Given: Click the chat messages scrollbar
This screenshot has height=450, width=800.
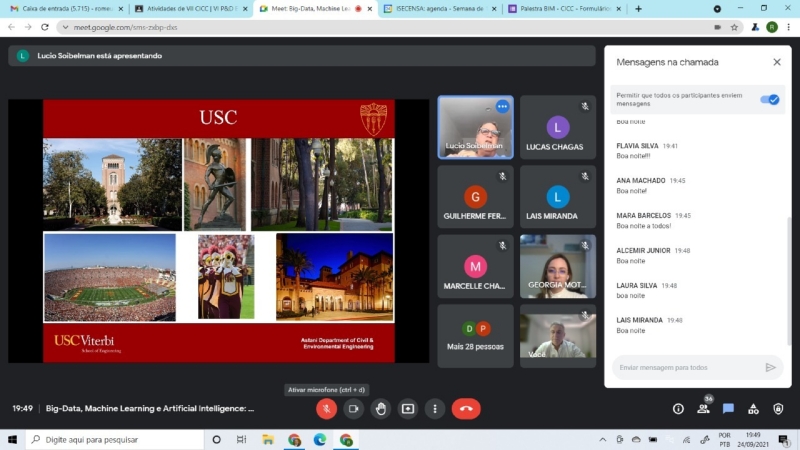Looking at the screenshot, I should pos(789,281).
